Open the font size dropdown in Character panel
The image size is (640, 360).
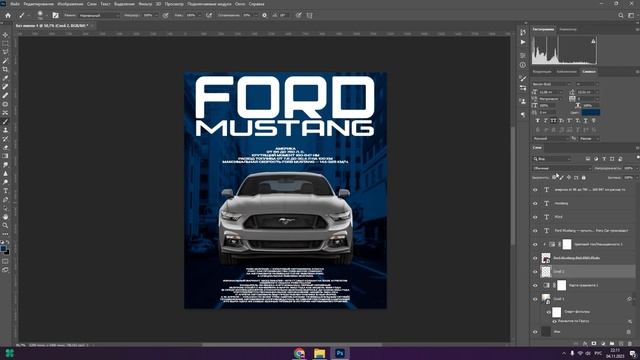pos(550,92)
